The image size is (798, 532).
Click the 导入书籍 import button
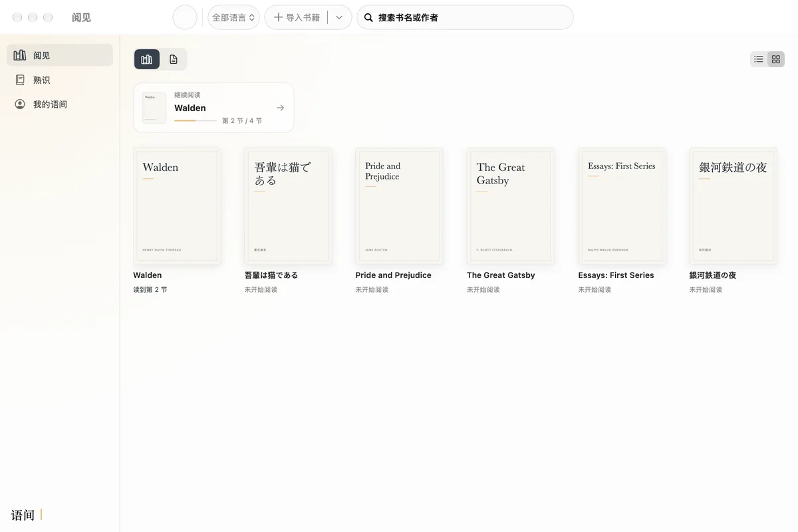coord(297,17)
